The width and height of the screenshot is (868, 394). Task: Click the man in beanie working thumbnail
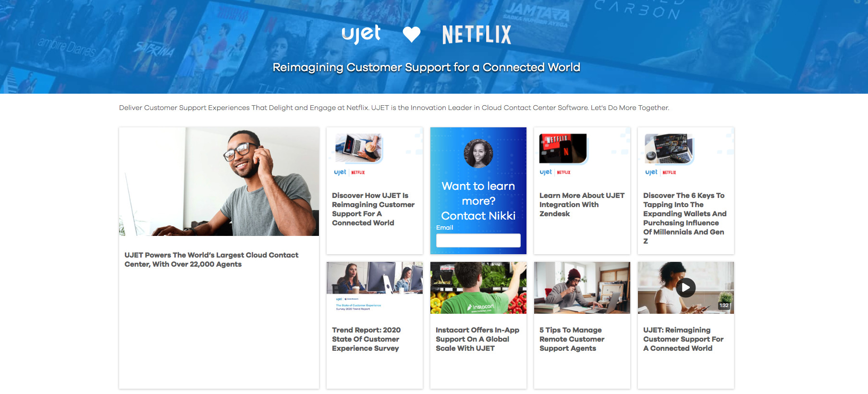click(x=582, y=288)
